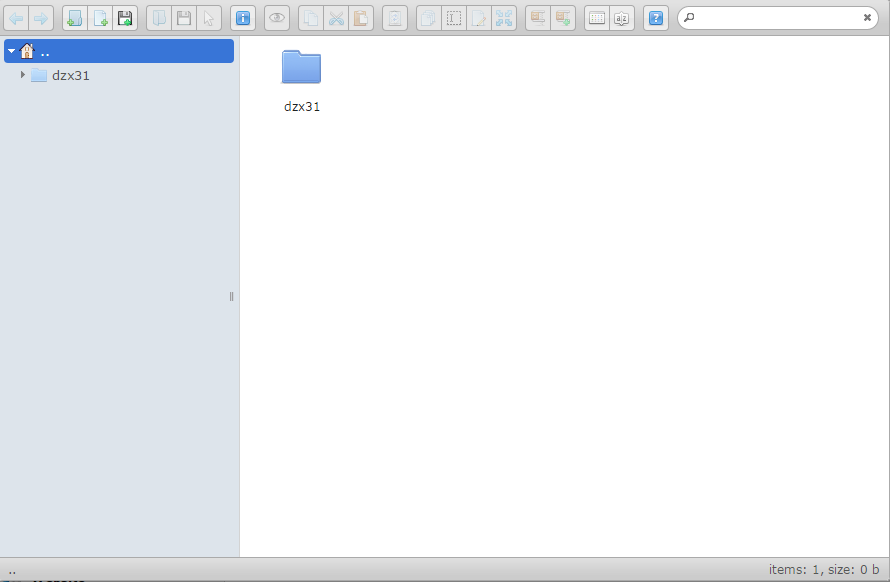Screen dimensions: 890x582
Task: Click the Select files cursor icon
Action: (209, 18)
